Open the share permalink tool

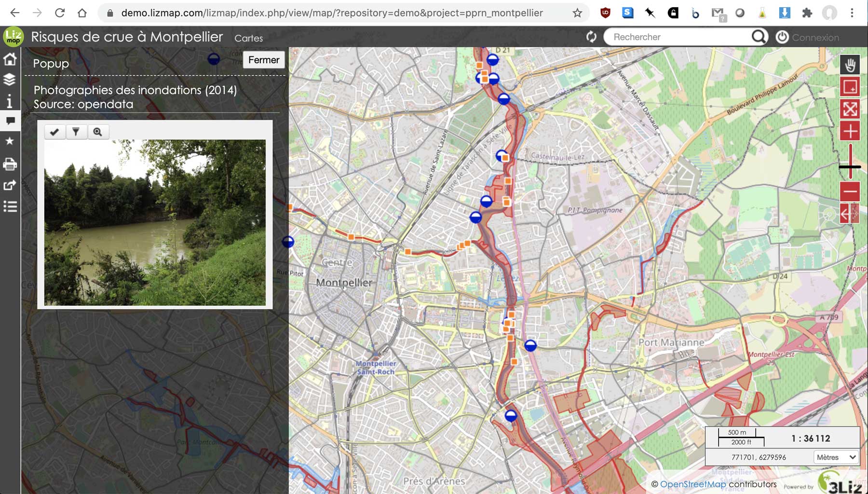tap(10, 185)
